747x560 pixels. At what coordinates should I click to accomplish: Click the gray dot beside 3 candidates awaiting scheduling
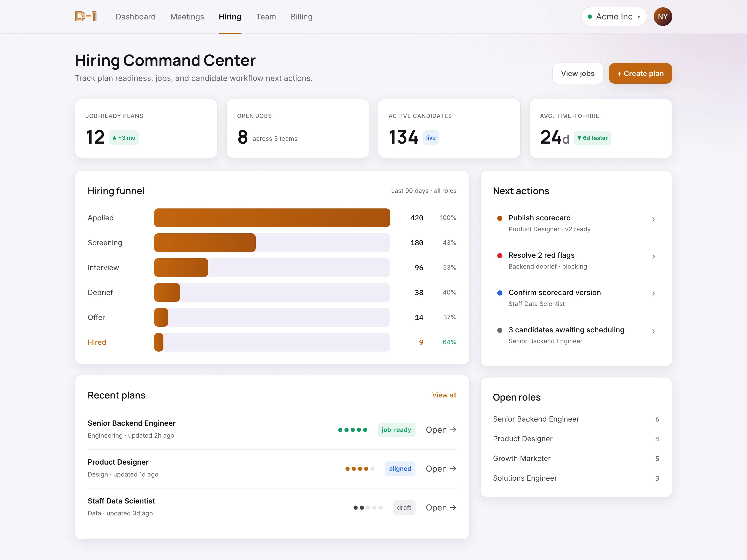click(x=500, y=330)
